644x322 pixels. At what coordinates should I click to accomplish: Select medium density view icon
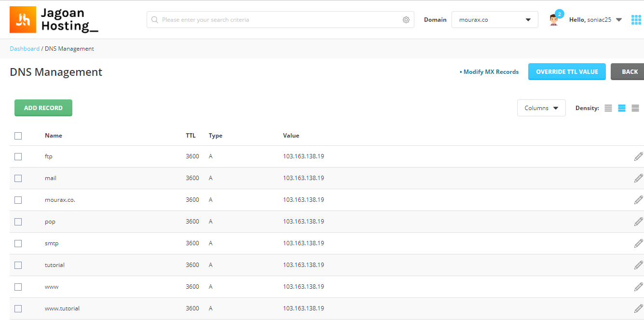pos(622,108)
